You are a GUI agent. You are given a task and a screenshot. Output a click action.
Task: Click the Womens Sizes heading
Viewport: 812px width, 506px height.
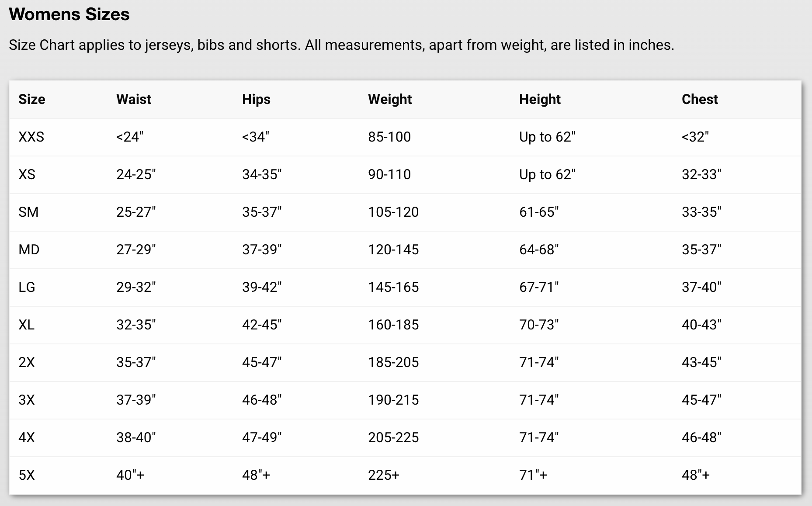click(69, 14)
